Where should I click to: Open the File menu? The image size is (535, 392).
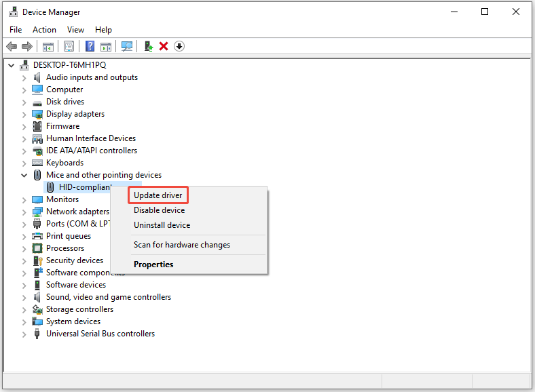tap(16, 30)
